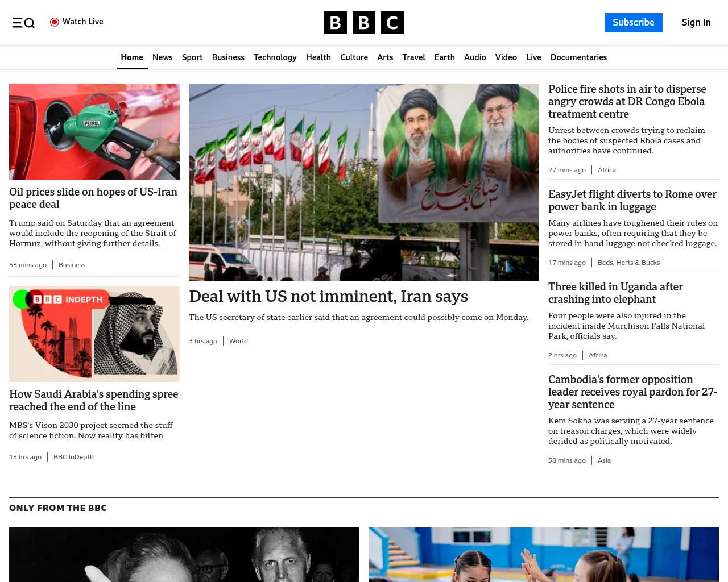Screen dimensions: 728x582
Task: Open the Iran flags lead image
Action: [364, 182]
